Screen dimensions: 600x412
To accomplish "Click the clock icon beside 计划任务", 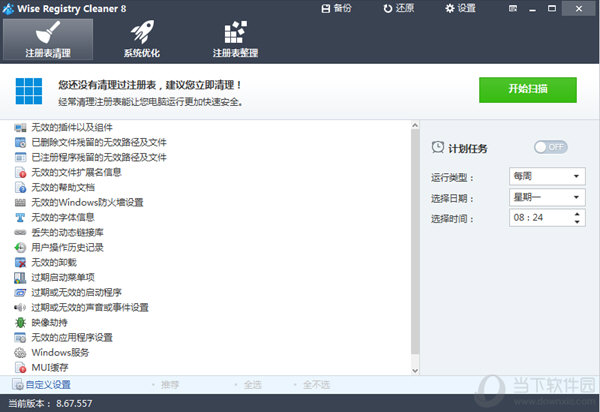I will click(x=438, y=147).
